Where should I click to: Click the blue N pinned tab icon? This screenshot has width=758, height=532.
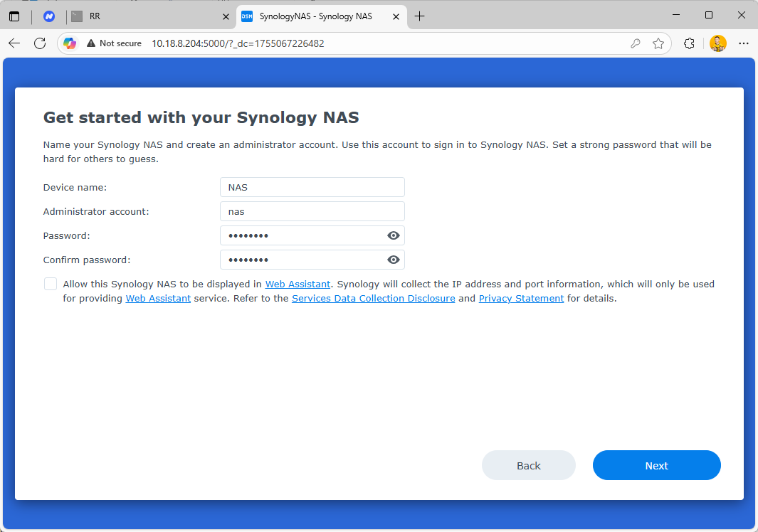pyautogui.click(x=49, y=16)
